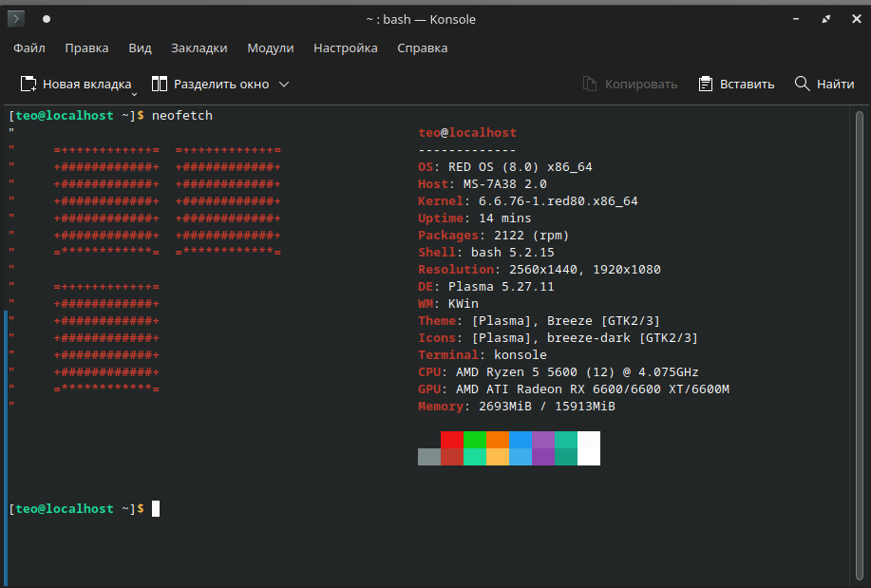Open the Закладки menu
This screenshot has width=871, height=588.
click(199, 48)
